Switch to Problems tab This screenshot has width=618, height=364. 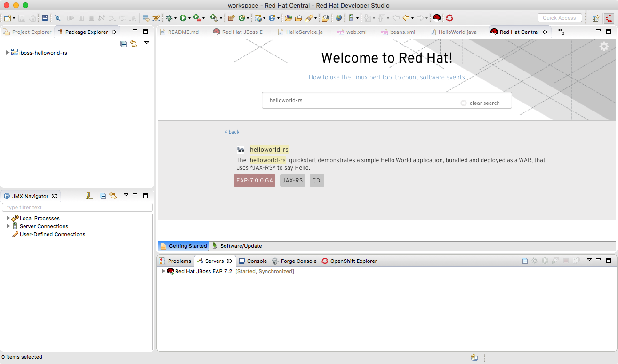point(175,261)
